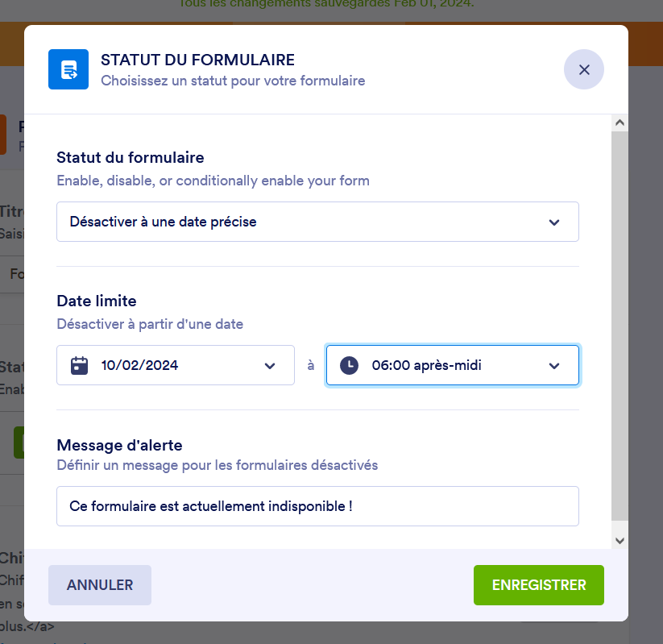Click the scrollbar down arrow
This screenshot has height=644, width=663.
619,541
